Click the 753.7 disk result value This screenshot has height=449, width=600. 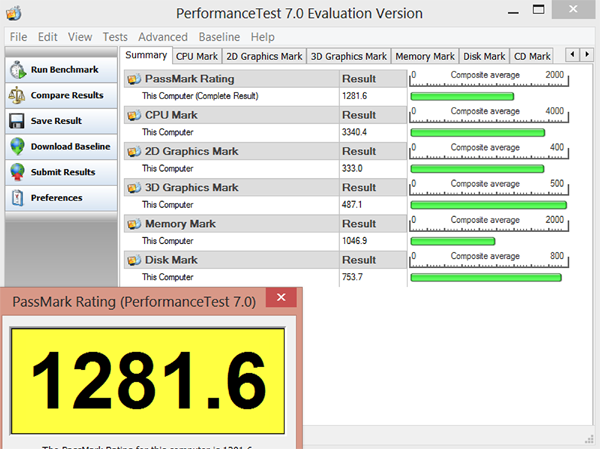(352, 277)
